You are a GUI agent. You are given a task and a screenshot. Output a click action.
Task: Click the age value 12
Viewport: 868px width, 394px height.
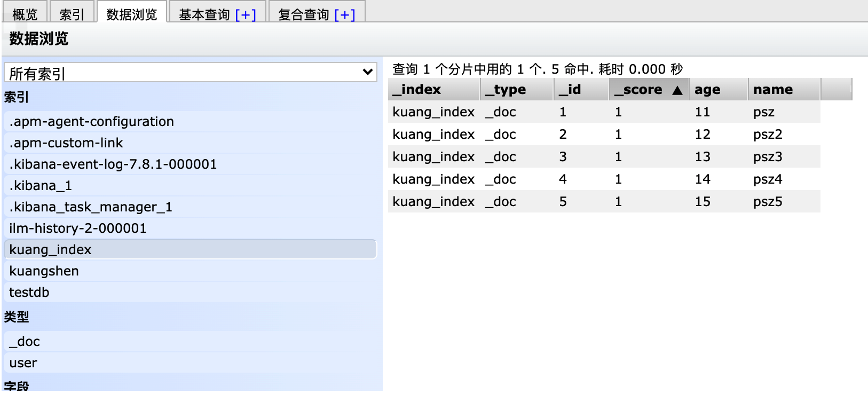703,135
